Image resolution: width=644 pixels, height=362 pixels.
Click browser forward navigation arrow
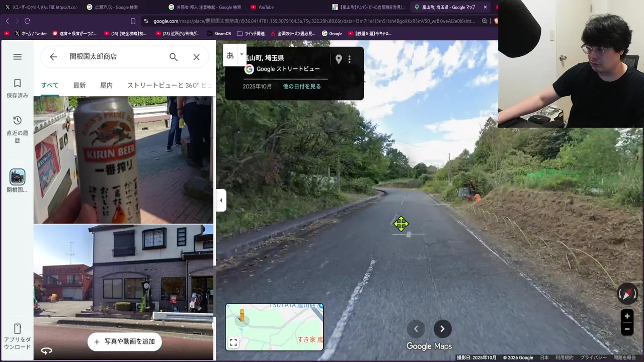pyautogui.click(x=17, y=21)
